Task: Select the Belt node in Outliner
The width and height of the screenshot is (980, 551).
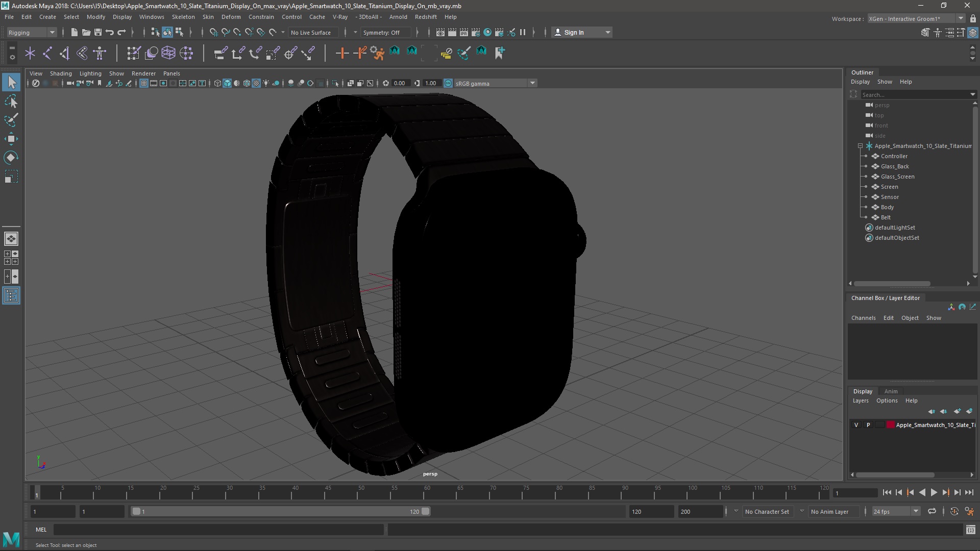Action: [x=886, y=217]
